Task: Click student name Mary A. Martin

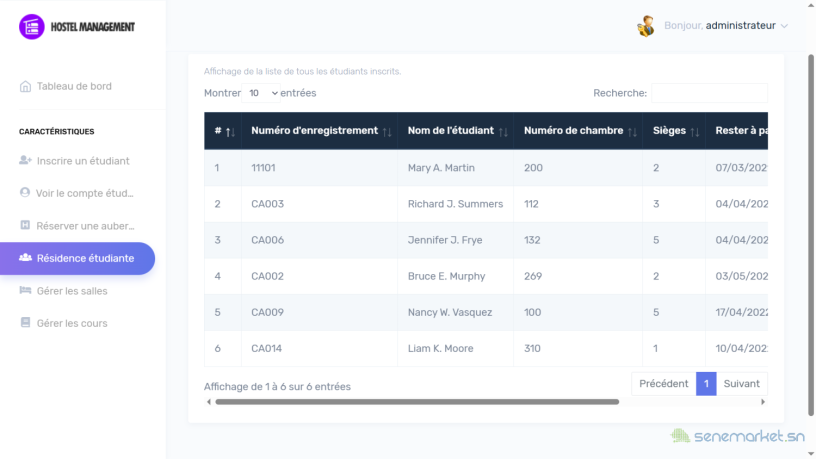Action: coord(441,168)
